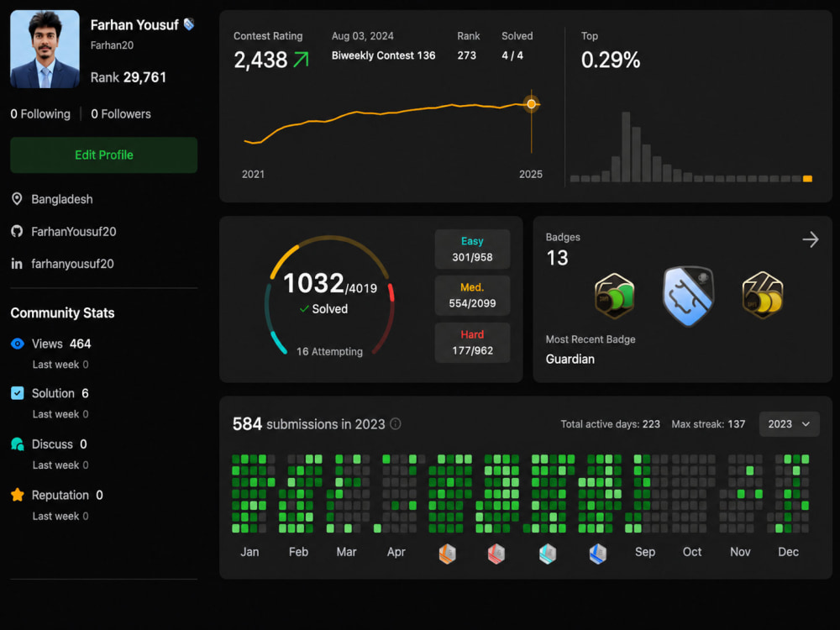Click the blue August monthly badge
Screen dimensions: 840x630
coord(597,554)
